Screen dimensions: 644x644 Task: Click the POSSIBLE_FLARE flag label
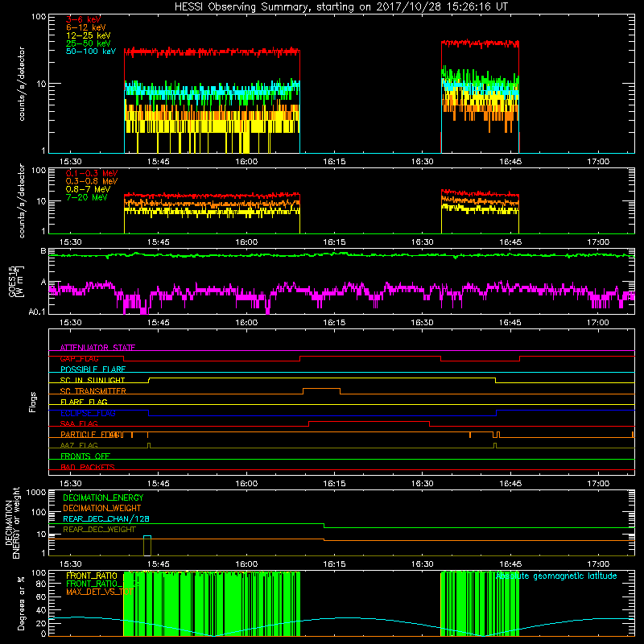click(93, 369)
